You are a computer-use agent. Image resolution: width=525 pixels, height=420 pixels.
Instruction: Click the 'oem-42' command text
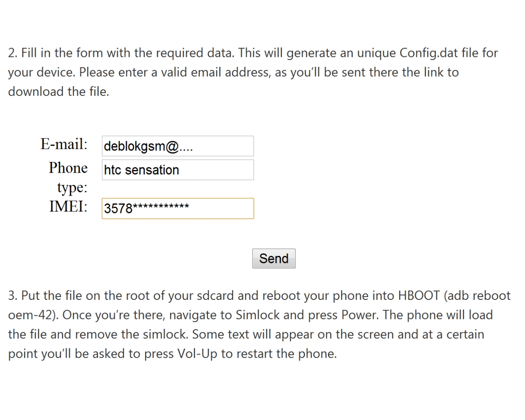point(30,315)
